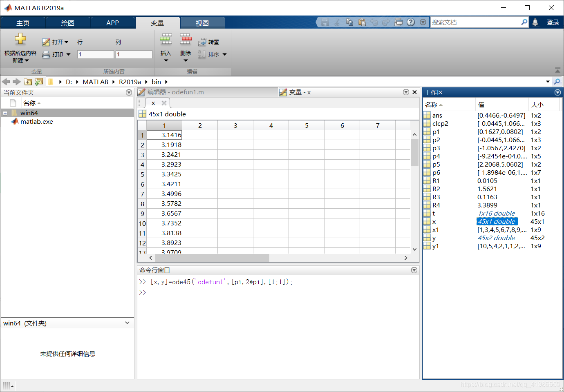Image resolution: width=564 pixels, height=392 pixels.
Task: Click the column 3 header in the grid
Action: pos(235,125)
